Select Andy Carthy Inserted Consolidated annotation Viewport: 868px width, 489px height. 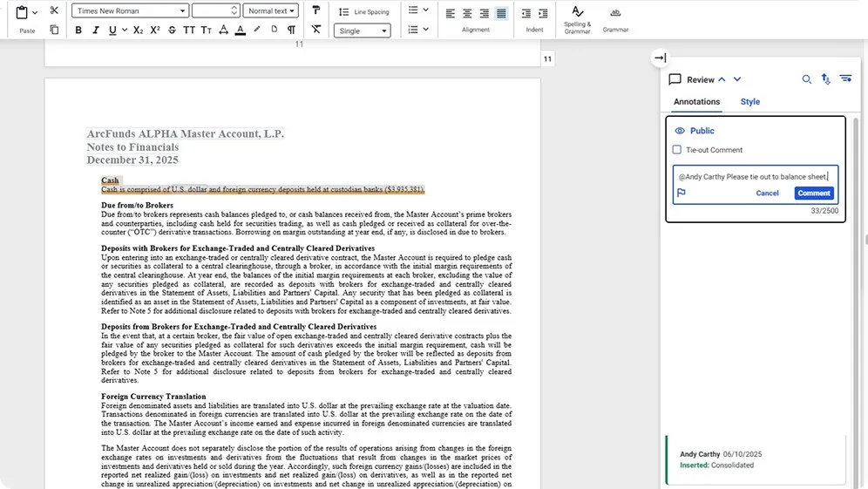coord(756,459)
